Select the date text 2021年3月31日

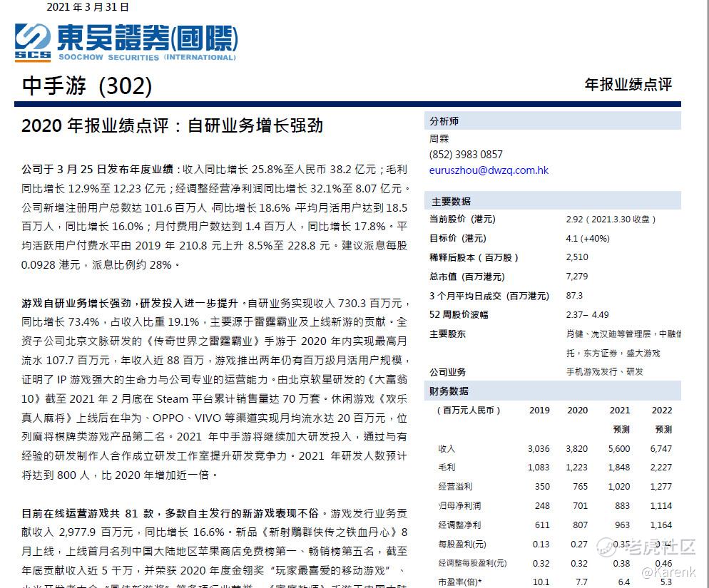pos(88,7)
